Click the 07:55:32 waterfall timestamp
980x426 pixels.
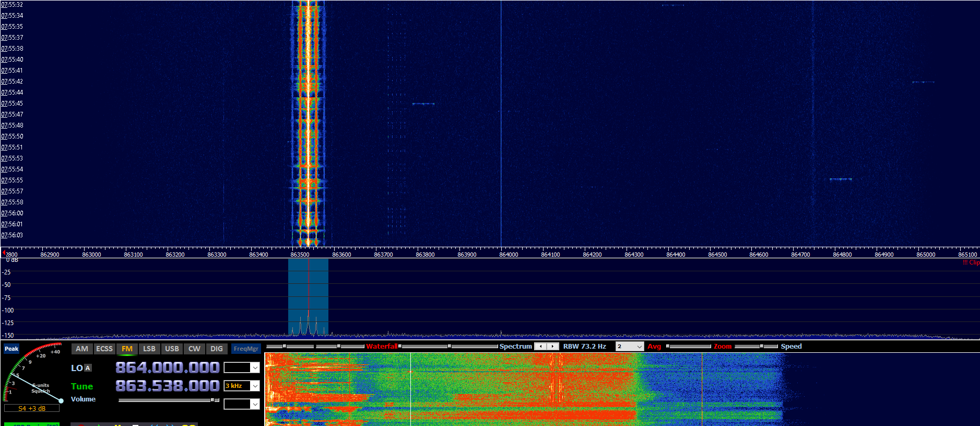click(x=12, y=5)
